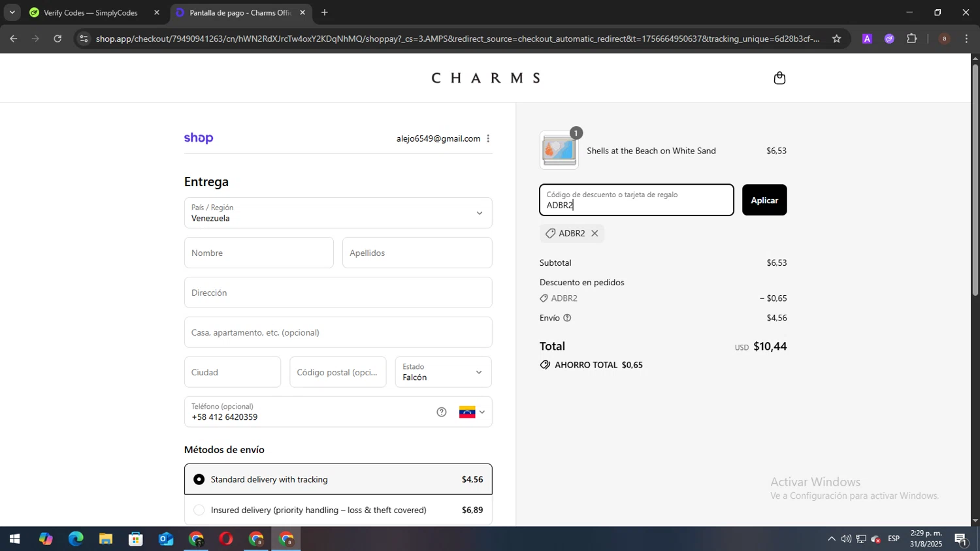The width and height of the screenshot is (980, 551).
Task: Open Outlook from the taskbar
Action: pyautogui.click(x=166, y=539)
